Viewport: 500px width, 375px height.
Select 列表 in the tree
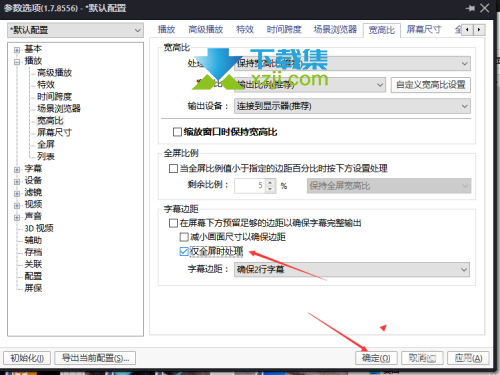click(x=46, y=156)
